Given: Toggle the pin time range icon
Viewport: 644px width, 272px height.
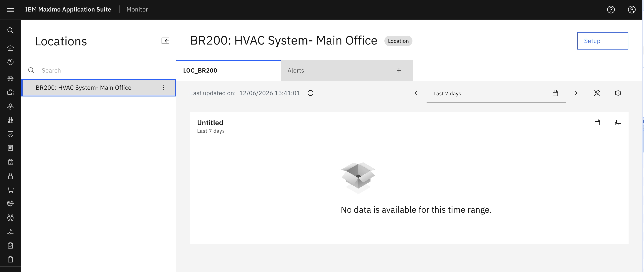Looking at the screenshot, I should [597, 93].
